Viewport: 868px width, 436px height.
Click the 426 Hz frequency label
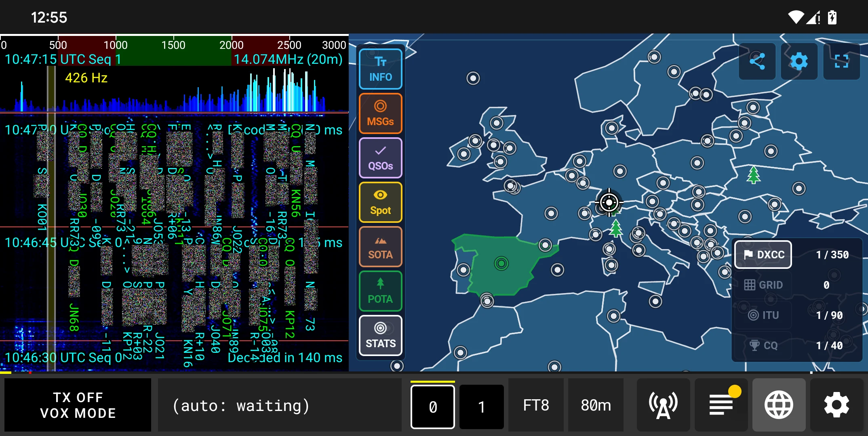pyautogui.click(x=86, y=78)
